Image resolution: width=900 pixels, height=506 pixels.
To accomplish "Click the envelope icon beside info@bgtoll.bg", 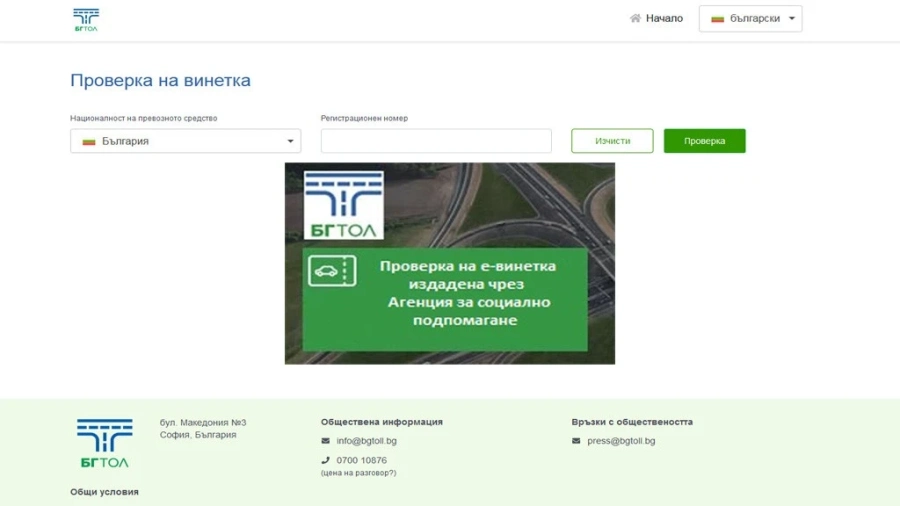I will point(325,441).
